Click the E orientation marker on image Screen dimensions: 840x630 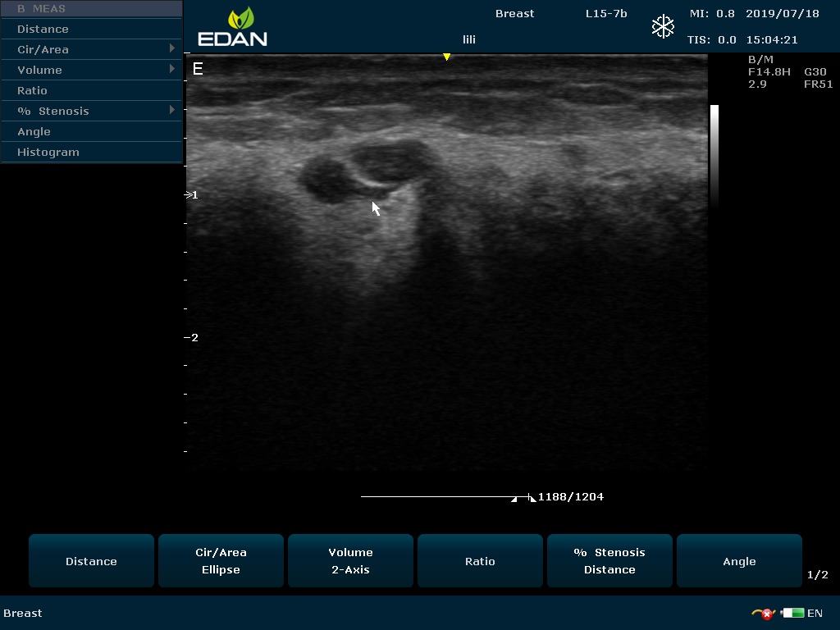tap(198, 69)
